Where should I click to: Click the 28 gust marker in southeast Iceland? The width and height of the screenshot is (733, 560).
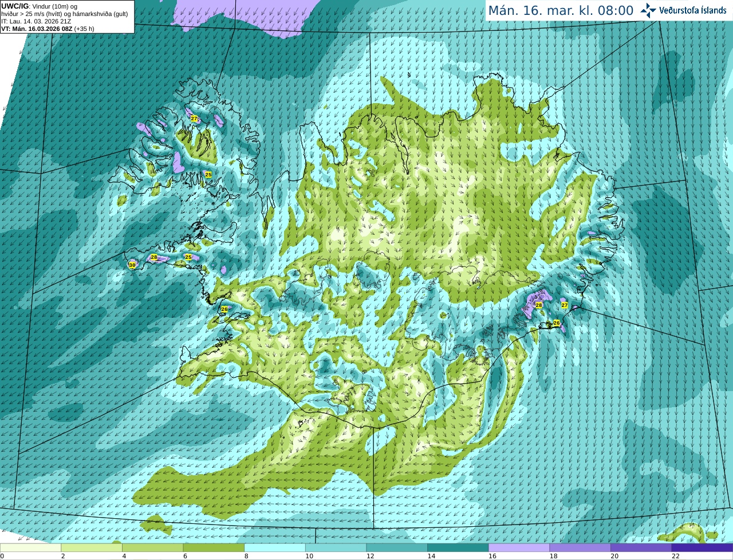pos(539,305)
